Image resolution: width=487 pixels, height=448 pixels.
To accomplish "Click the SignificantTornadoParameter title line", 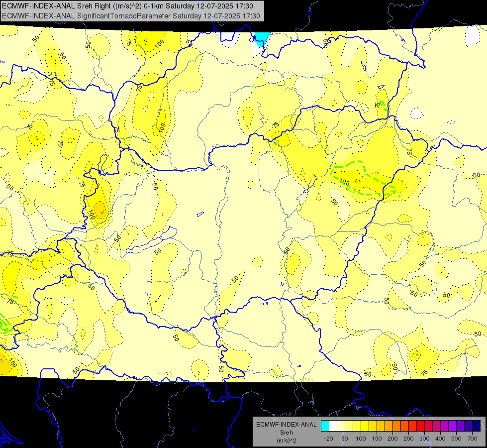I will click(131, 16).
